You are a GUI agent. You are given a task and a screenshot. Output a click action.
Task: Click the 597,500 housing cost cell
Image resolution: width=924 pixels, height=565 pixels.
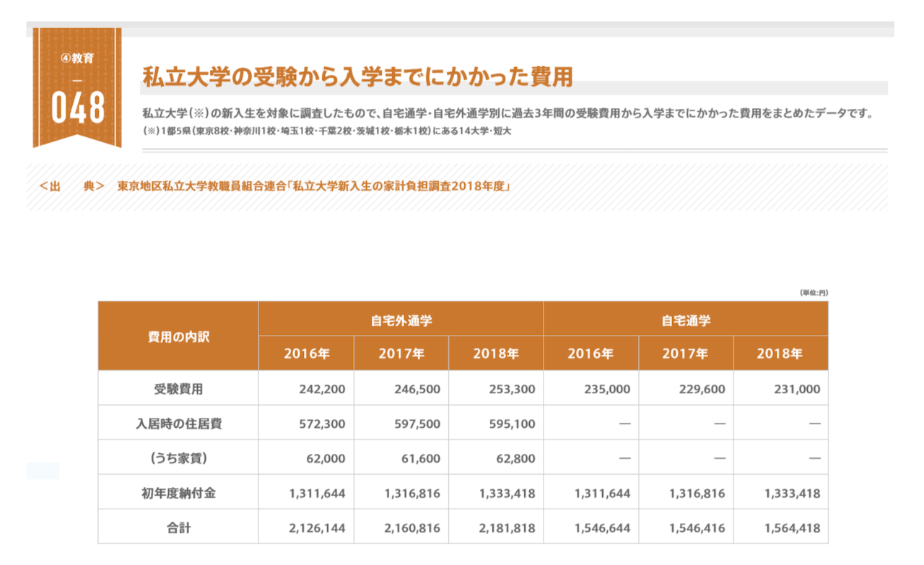(x=417, y=424)
